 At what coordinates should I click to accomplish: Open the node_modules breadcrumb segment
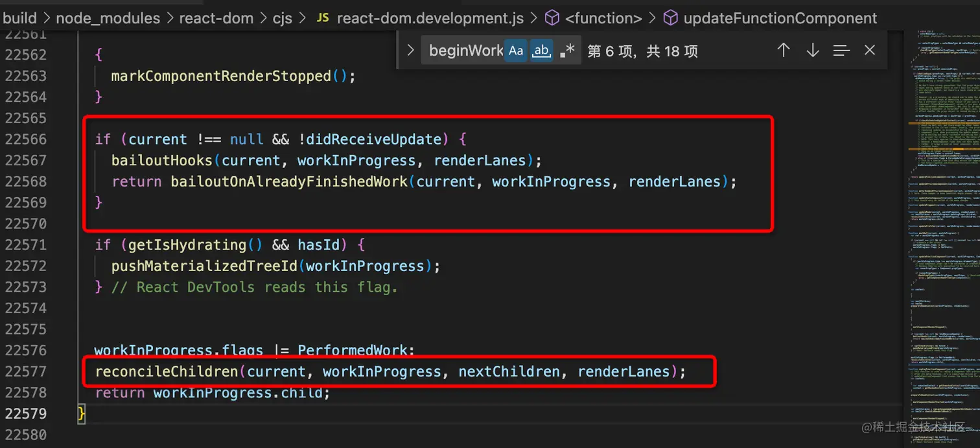point(108,18)
